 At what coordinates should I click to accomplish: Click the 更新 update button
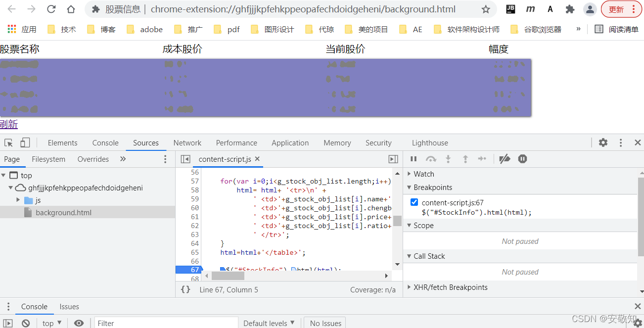622,9
